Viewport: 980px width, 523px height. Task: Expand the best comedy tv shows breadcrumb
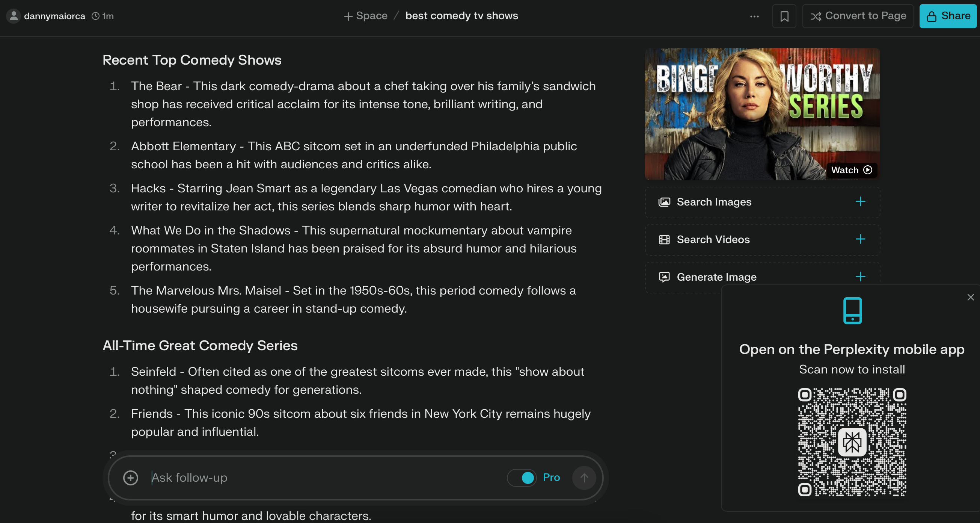click(x=461, y=15)
